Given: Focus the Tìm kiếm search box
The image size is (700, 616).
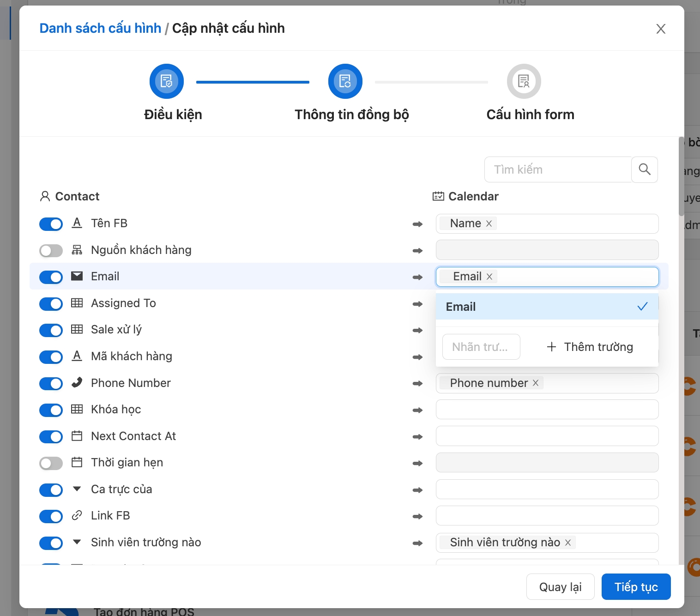Looking at the screenshot, I should coord(558,169).
